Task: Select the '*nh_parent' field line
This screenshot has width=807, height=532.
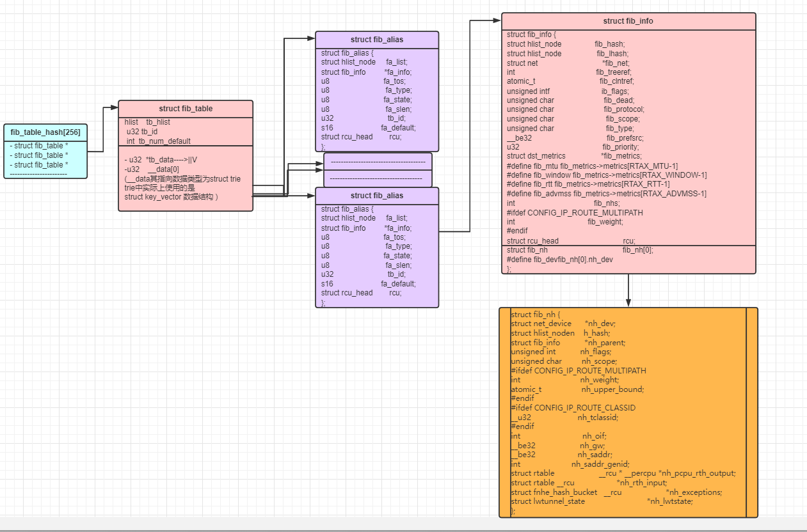Action: 568,343
